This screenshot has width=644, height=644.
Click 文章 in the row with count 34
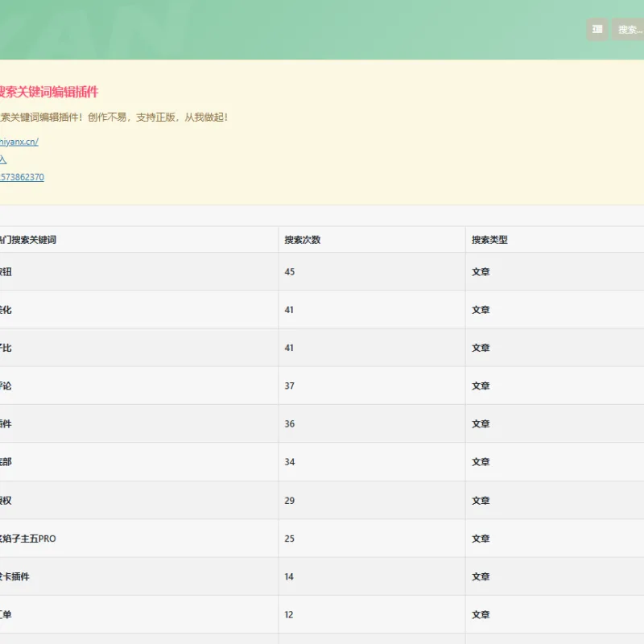pyautogui.click(x=481, y=461)
